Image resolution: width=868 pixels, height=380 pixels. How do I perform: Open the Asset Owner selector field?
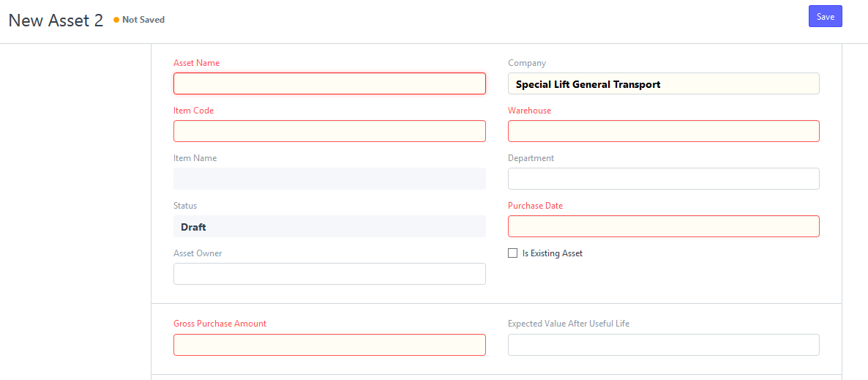pos(330,274)
